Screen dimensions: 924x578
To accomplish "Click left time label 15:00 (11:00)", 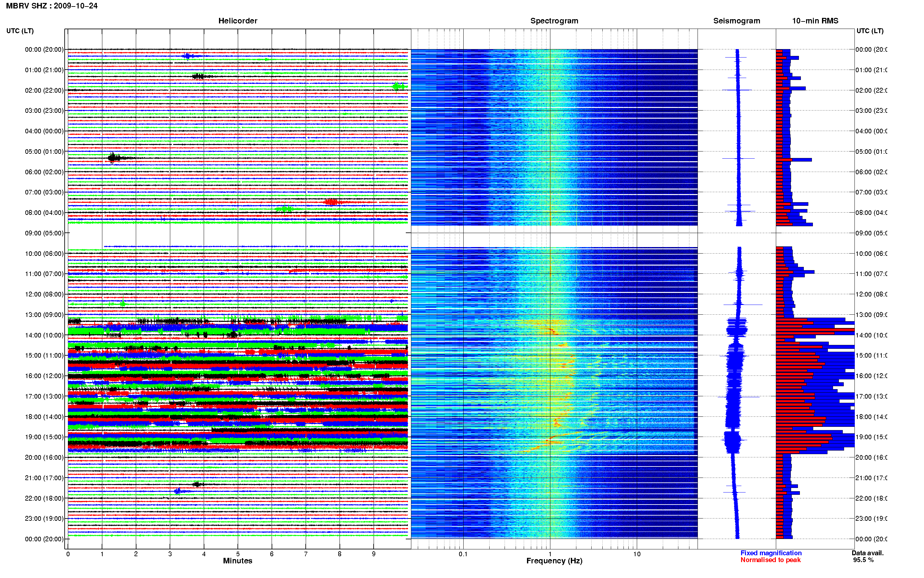I will click(44, 355).
